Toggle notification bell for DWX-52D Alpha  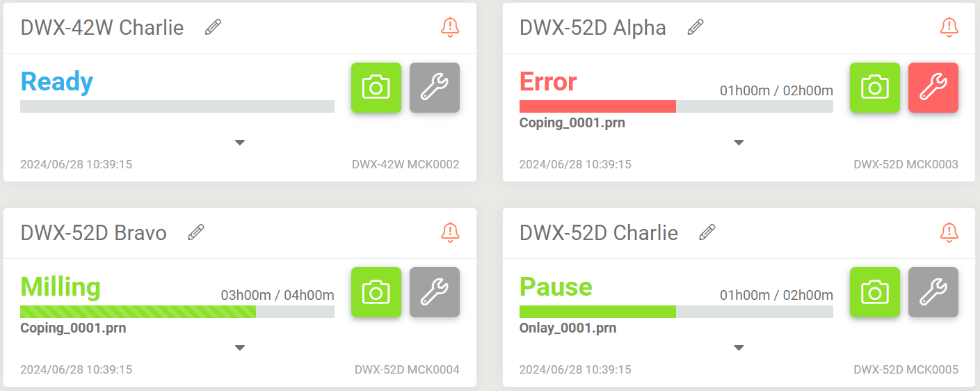[x=949, y=27]
